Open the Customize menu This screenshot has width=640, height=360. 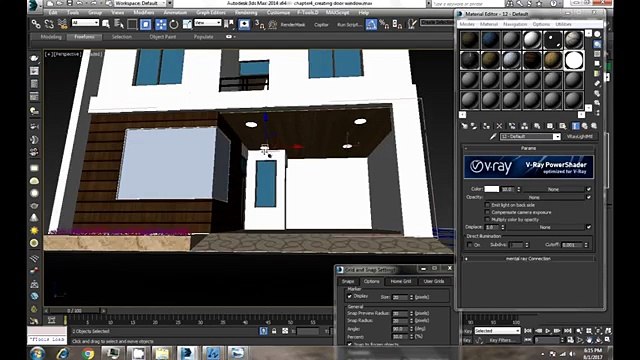click(x=278, y=13)
